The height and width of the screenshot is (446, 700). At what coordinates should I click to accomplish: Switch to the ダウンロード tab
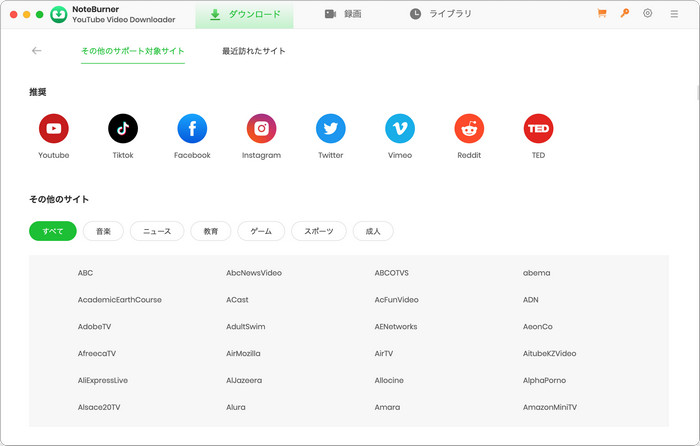point(244,14)
